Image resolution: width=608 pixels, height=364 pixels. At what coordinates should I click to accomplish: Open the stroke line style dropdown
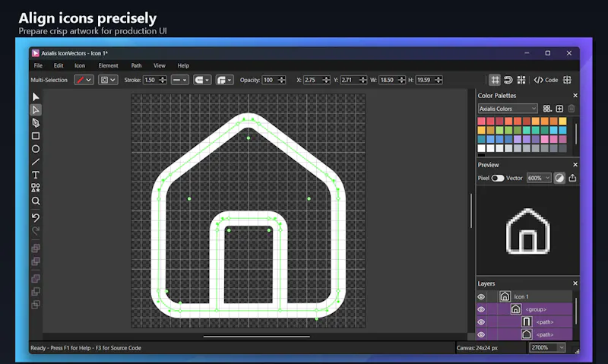179,80
